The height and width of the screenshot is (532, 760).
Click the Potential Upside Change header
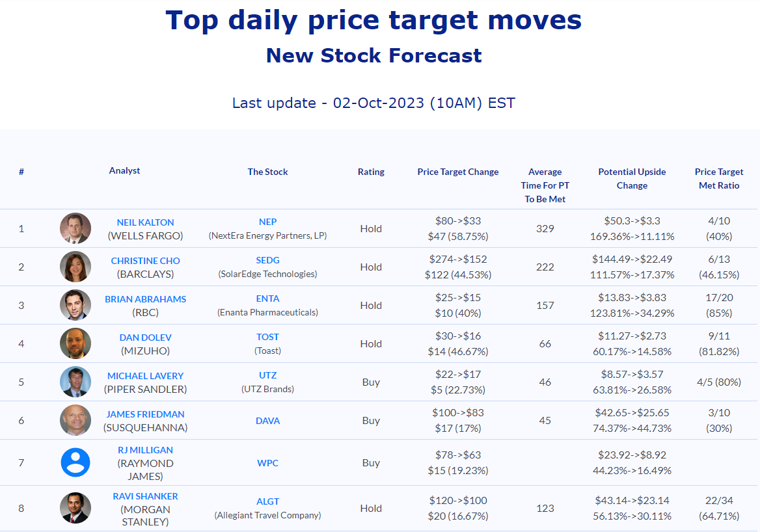(632, 178)
